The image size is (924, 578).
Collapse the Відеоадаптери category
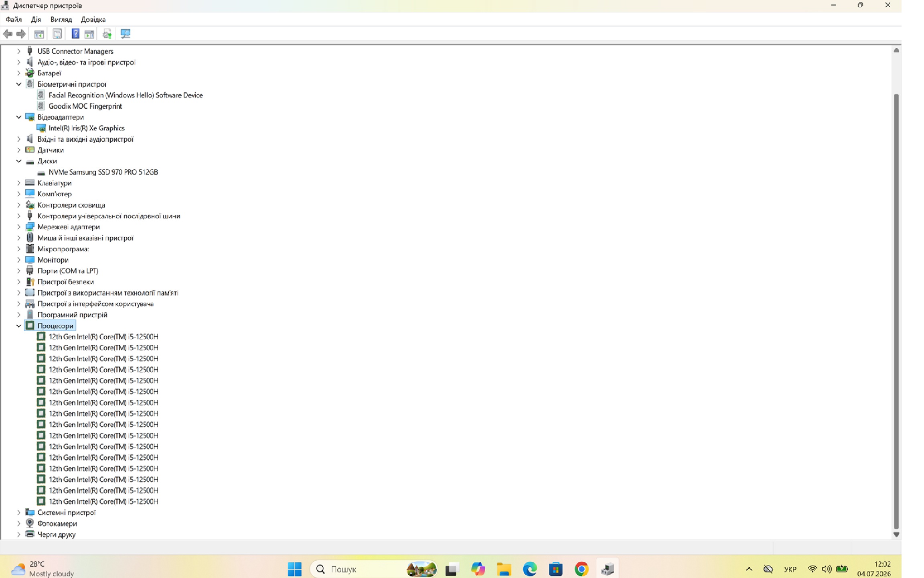click(18, 117)
